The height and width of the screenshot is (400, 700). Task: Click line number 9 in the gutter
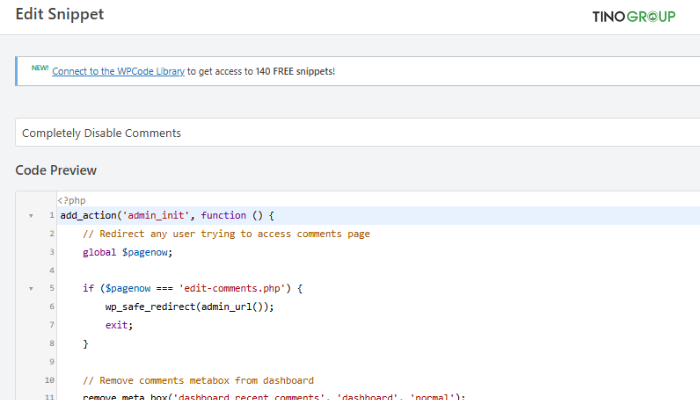point(52,362)
